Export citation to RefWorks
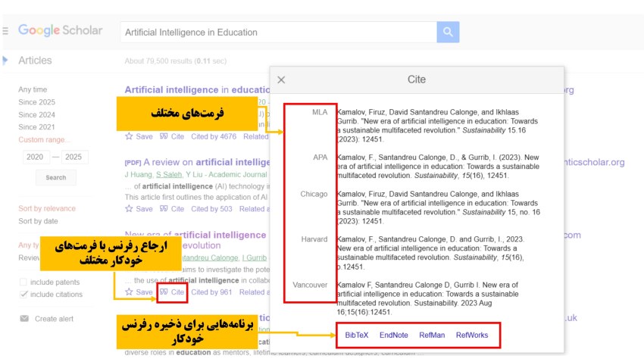The image size is (644, 362). pyautogui.click(x=472, y=335)
